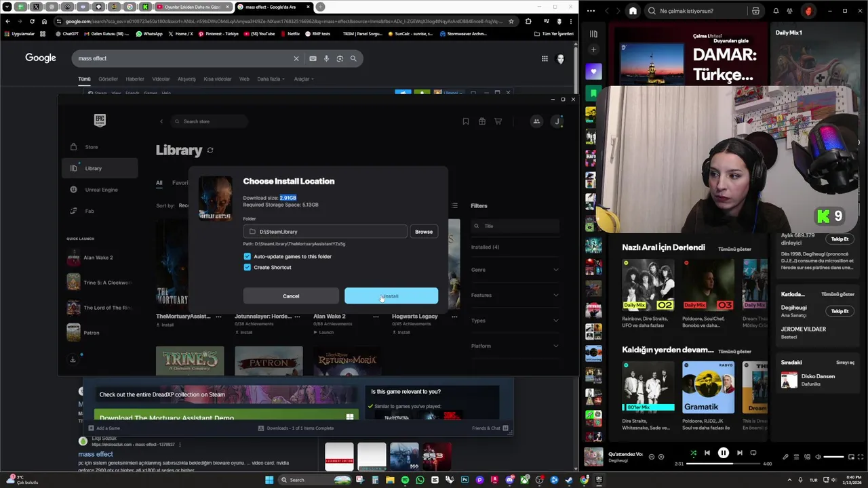Screen dimensions: 868x488
Task: Toggle Spotify repeat button
Action: [x=753, y=453]
